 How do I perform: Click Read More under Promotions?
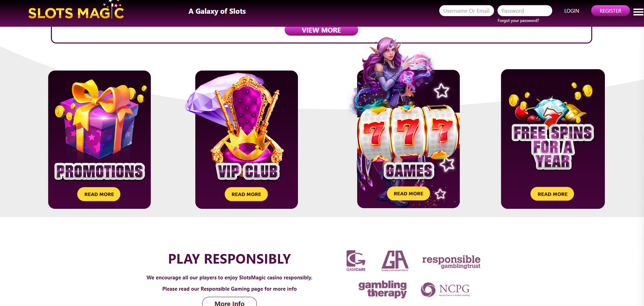99,194
